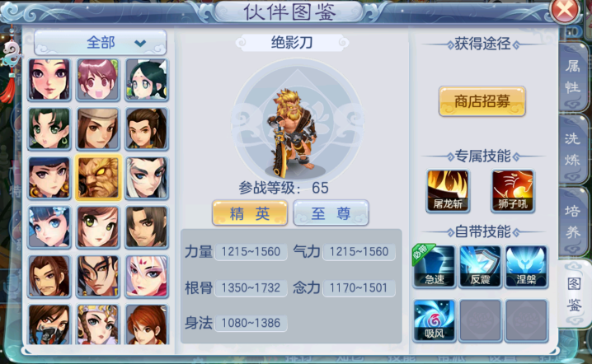
Task: Toggle the 精英 grade option
Action: pyautogui.click(x=250, y=213)
